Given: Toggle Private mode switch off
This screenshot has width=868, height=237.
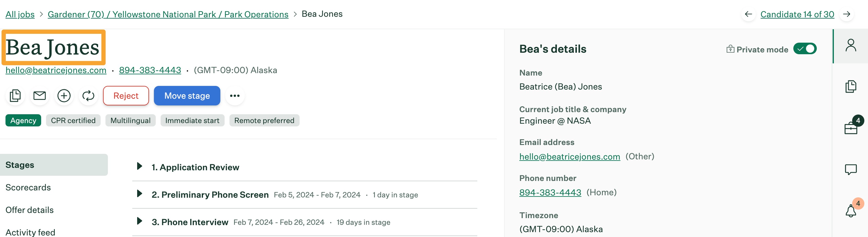Looking at the screenshot, I should click(805, 49).
